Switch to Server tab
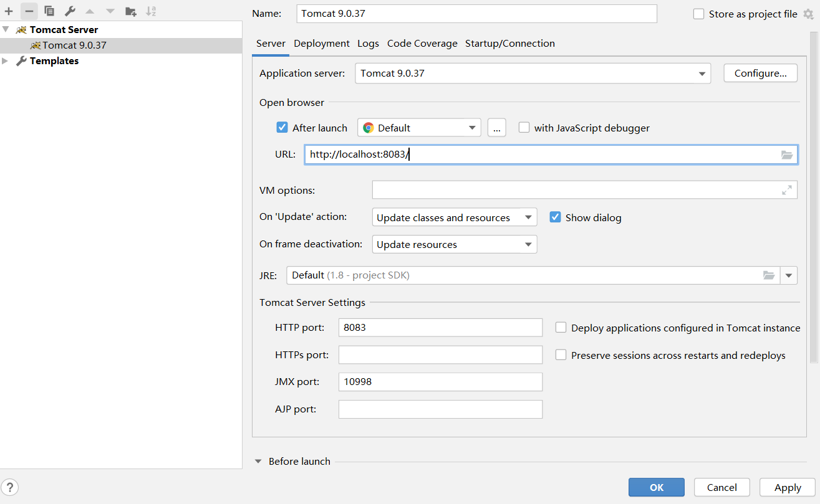The image size is (820, 504). (x=271, y=44)
